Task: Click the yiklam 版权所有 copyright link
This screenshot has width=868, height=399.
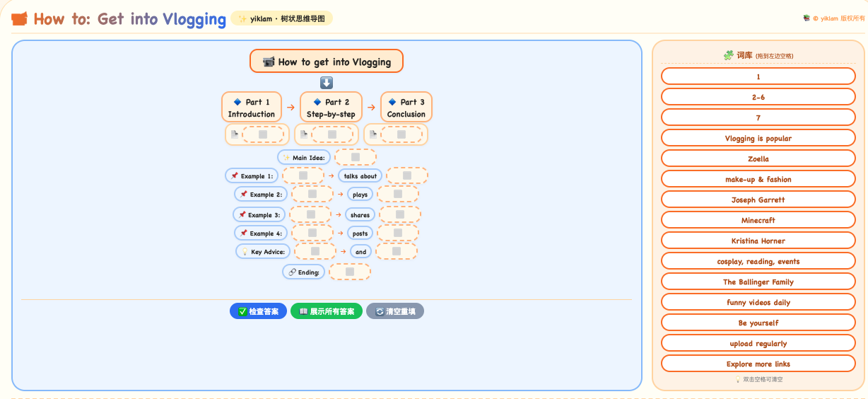Action: (x=839, y=18)
